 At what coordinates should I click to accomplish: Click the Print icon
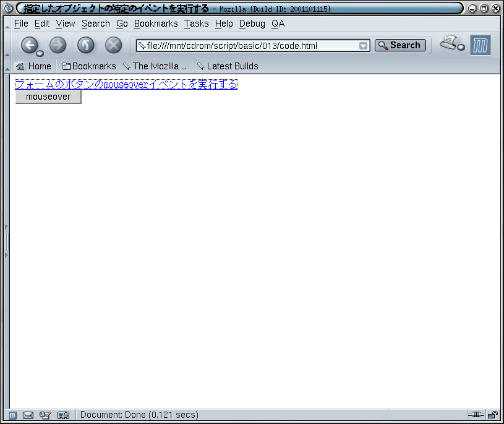pyautogui.click(x=448, y=42)
